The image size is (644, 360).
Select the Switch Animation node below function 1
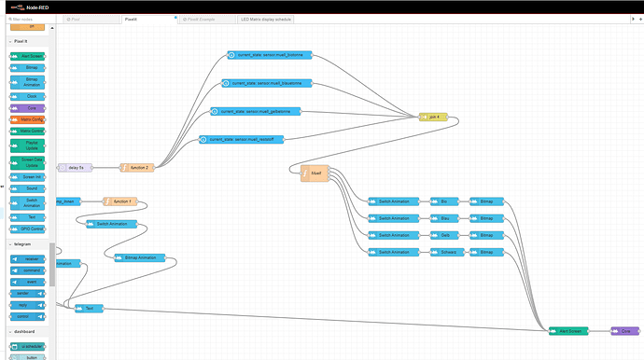point(112,224)
